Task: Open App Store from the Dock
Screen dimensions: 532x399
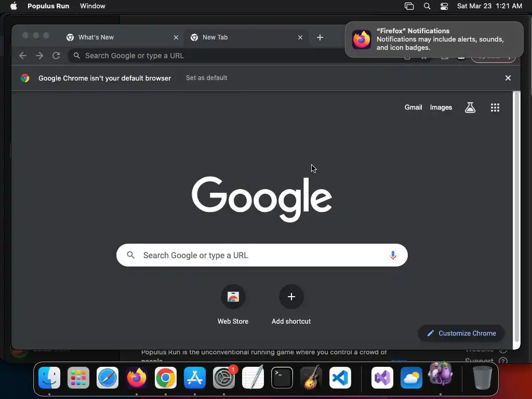Action: [x=195, y=378]
